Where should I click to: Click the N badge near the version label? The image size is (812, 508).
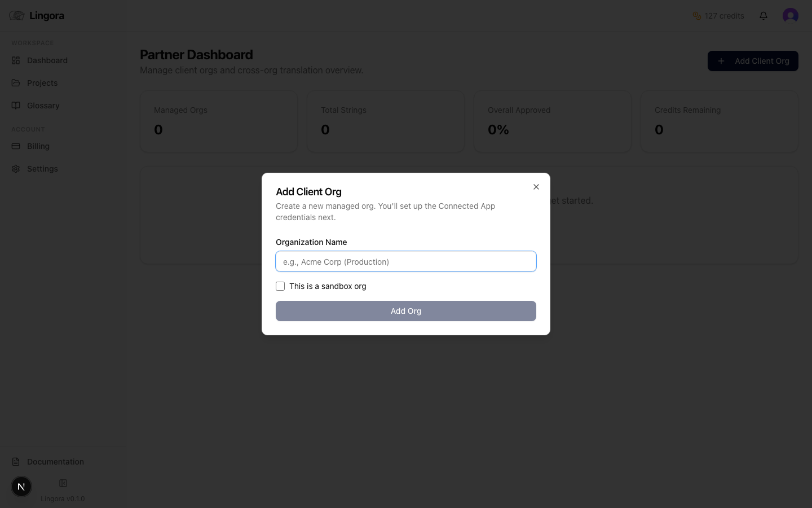coord(21,486)
